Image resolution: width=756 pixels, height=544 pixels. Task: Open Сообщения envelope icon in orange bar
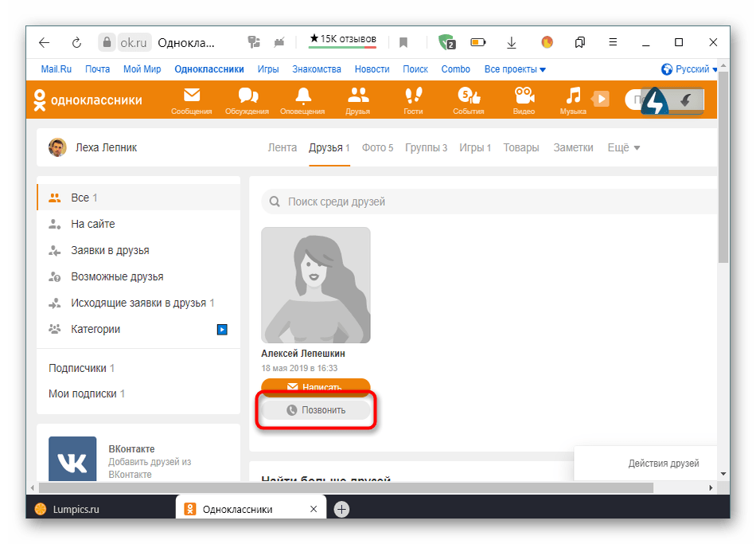[191, 96]
